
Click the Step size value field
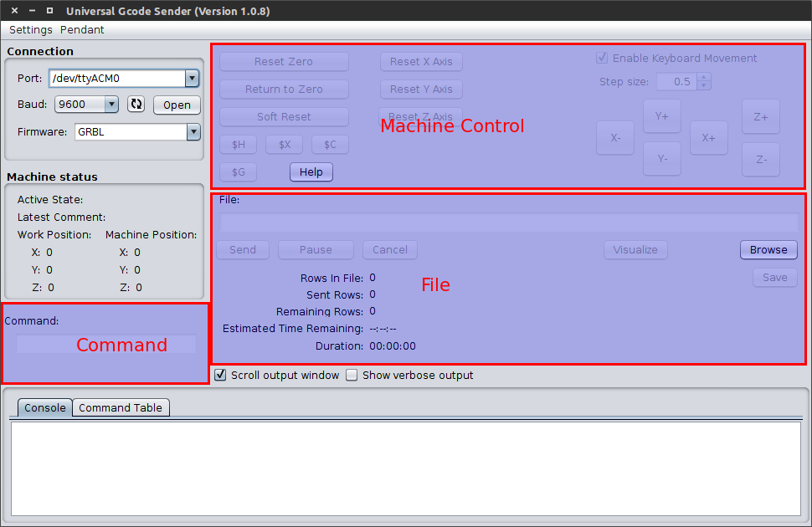[677, 81]
